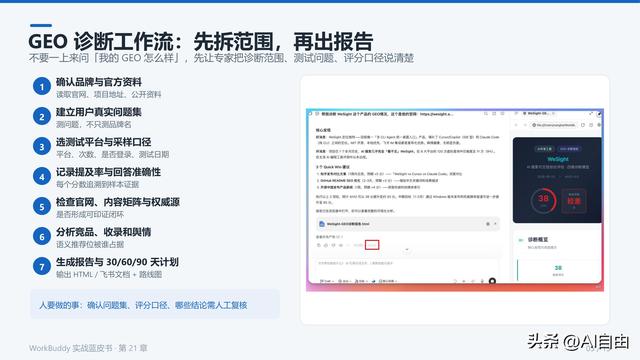Click subtext '输出 HTML / 飞书文档 + 路线图'
The height and width of the screenshot is (360, 640).
pyautogui.click(x=109, y=274)
